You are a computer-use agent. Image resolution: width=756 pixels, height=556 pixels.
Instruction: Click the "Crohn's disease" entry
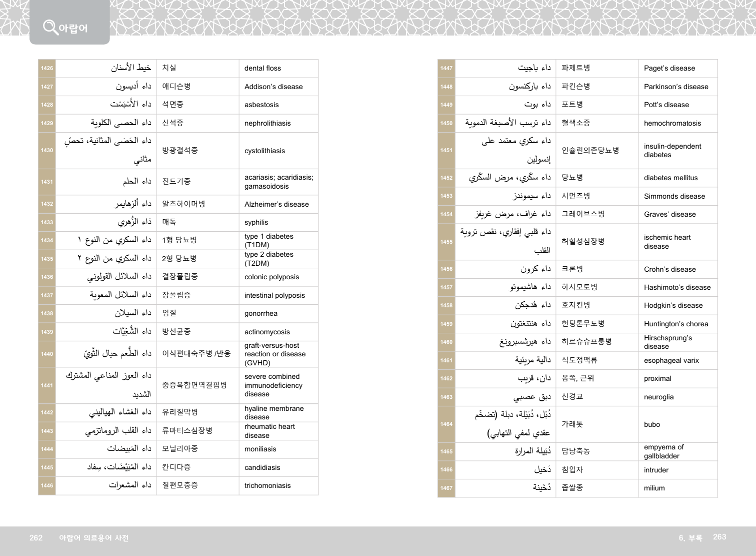click(x=669, y=269)
